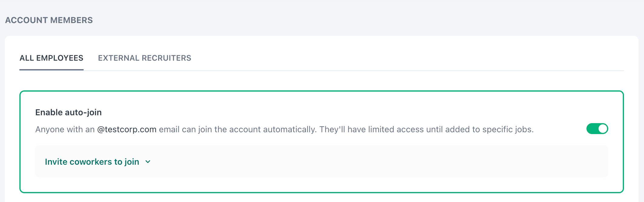Click the active underline beneath All Employees
The width and height of the screenshot is (644, 202).
(51, 70)
